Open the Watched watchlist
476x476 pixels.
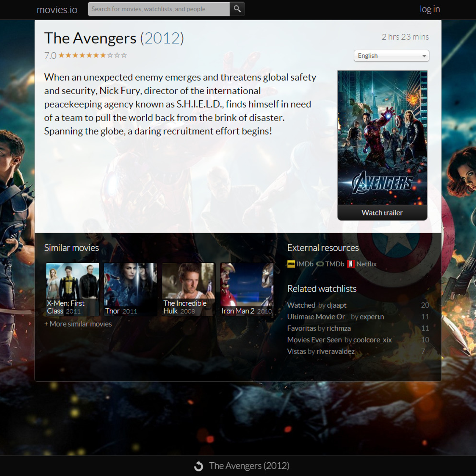pyautogui.click(x=301, y=305)
